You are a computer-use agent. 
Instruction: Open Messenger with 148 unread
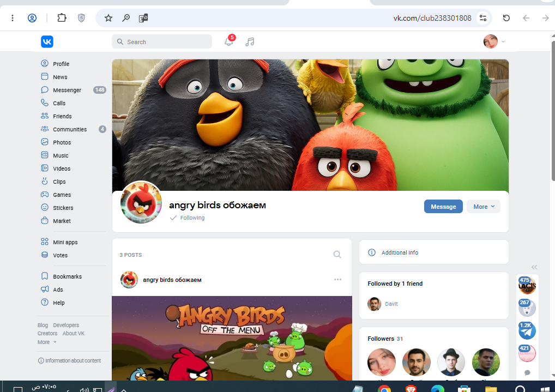coord(73,90)
